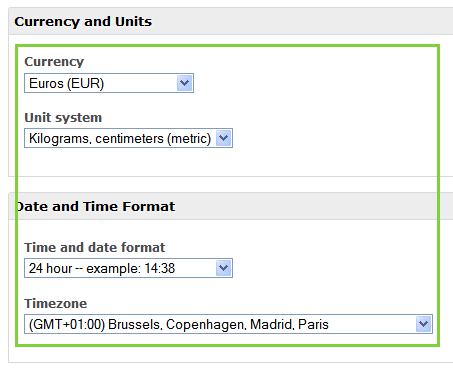This screenshot has height=373, width=453.
Task: Select the word Paris in Timezone field
Action: click(313, 324)
